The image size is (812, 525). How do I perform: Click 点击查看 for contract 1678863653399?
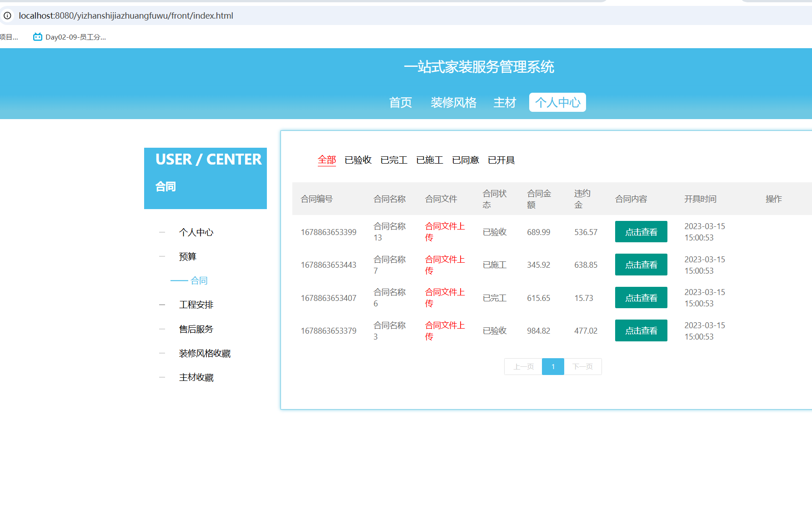click(641, 232)
